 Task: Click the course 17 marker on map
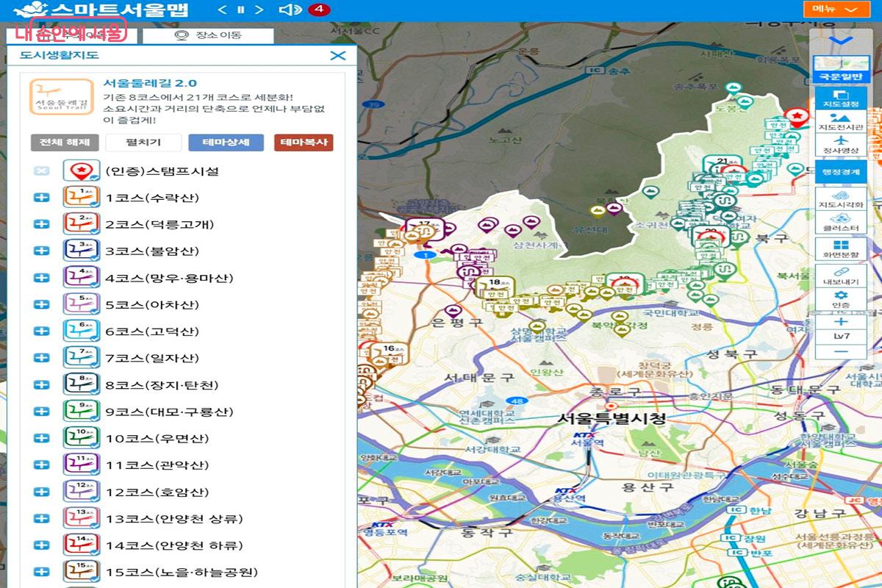423,229
